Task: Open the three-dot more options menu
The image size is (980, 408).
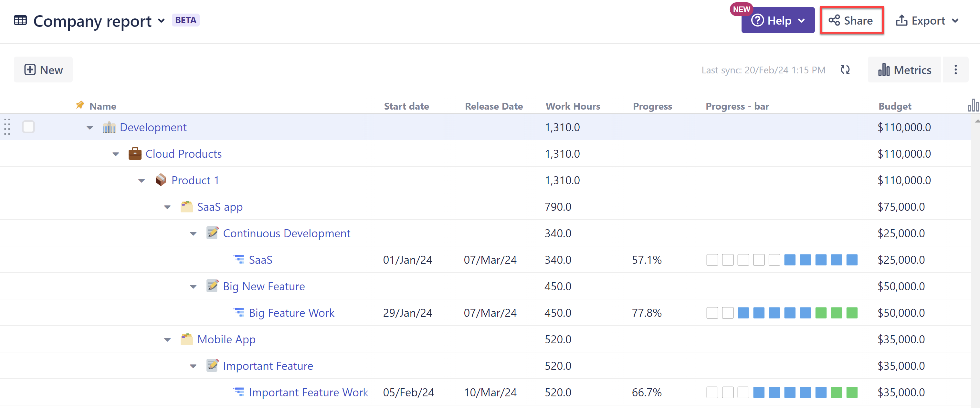Action: 955,70
